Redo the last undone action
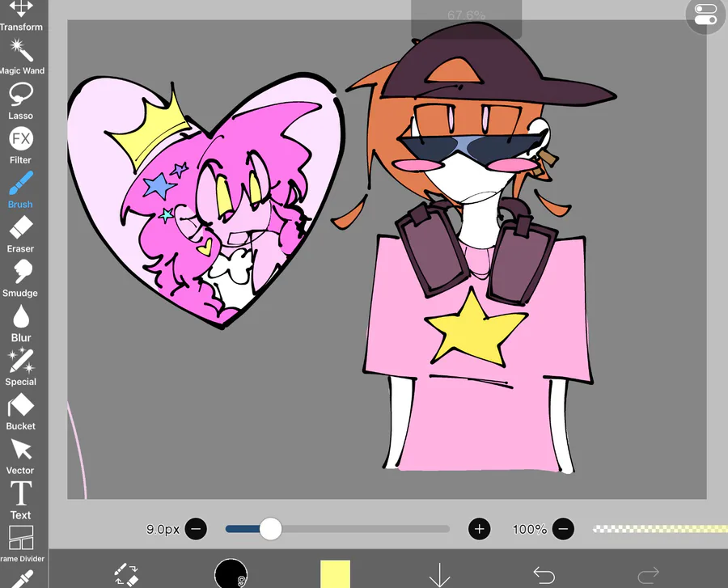This screenshot has height=588, width=728. click(x=648, y=576)
